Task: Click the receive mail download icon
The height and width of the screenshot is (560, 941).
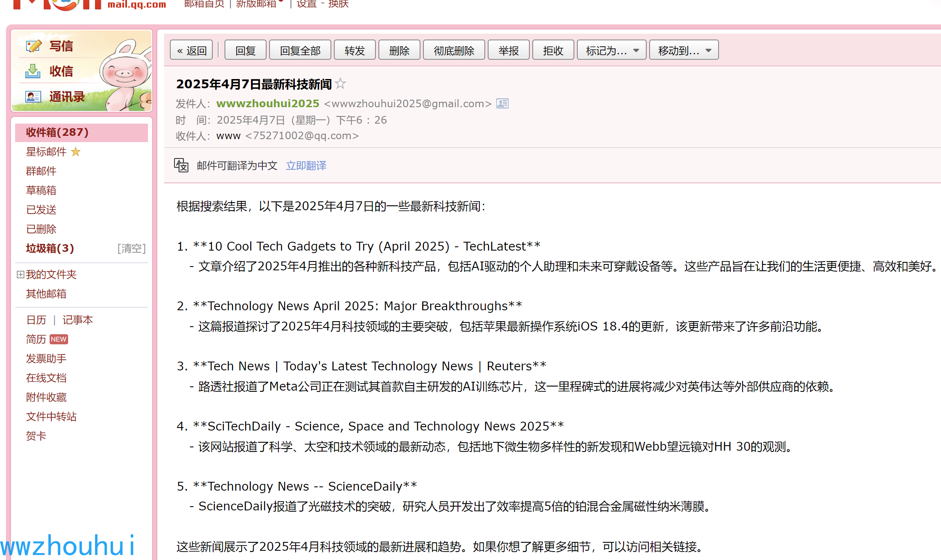Action: [33, 71]
